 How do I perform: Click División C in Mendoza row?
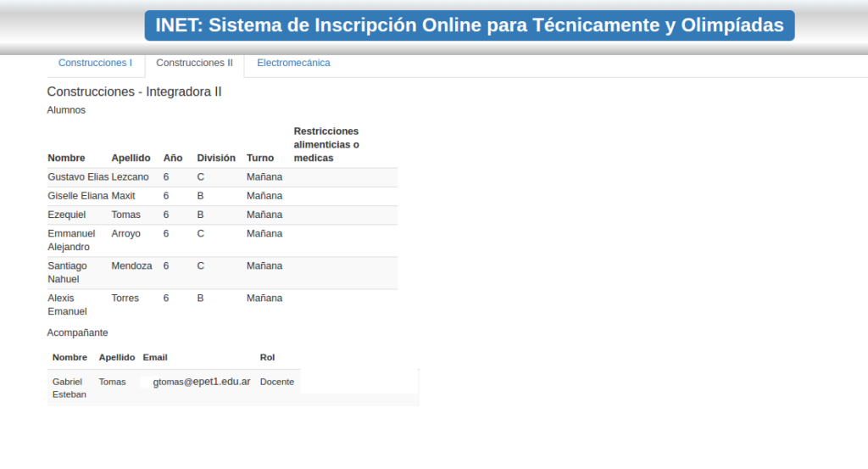coord(200,265)
